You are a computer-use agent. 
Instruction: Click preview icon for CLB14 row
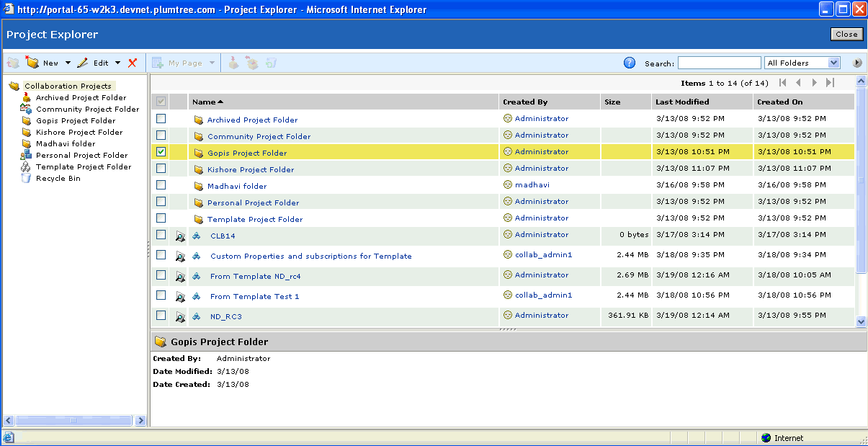180,236
